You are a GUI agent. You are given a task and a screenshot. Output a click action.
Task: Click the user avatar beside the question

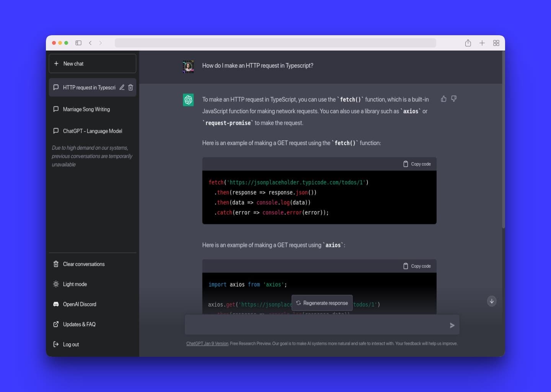[188, 67]
